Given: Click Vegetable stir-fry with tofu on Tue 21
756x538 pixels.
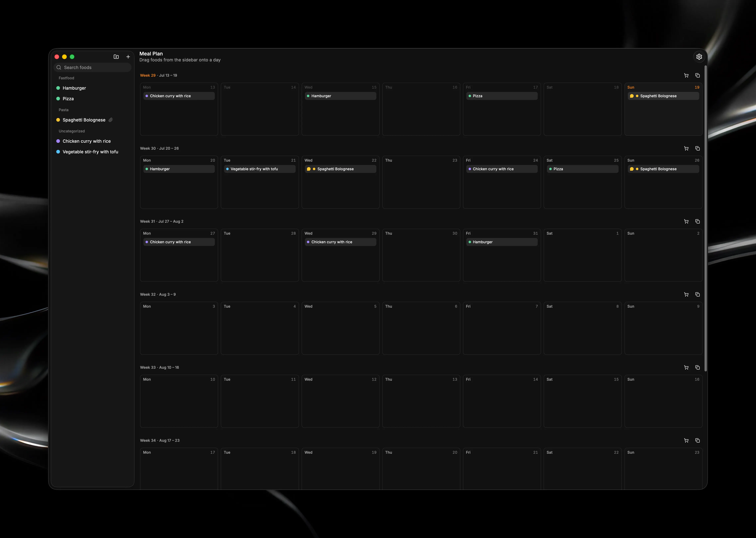Looking at the screenshot, I should coord(259,169).
